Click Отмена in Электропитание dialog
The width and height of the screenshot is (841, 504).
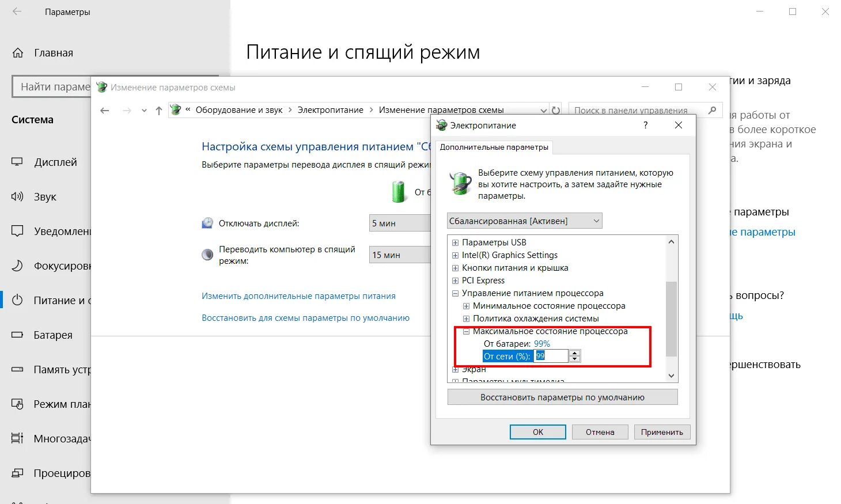coord(600,432)
